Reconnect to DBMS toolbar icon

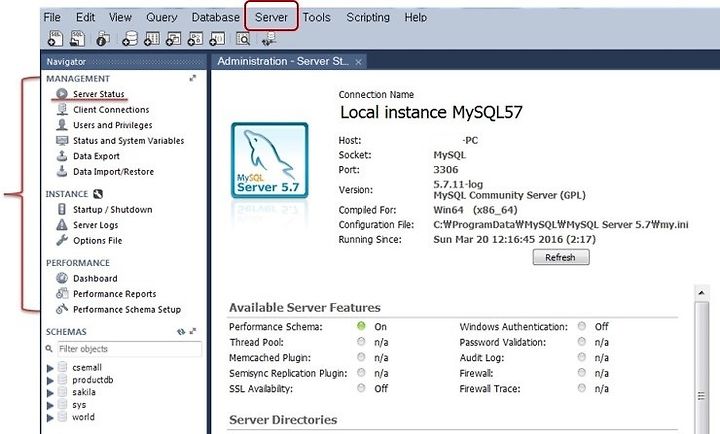coord(269,39)
